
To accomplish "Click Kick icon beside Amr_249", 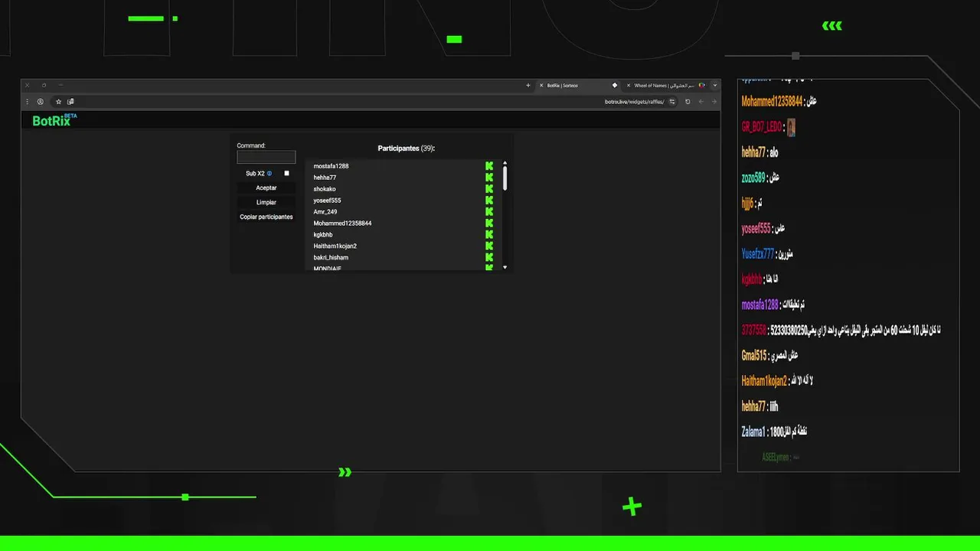I will coord(489,212).
